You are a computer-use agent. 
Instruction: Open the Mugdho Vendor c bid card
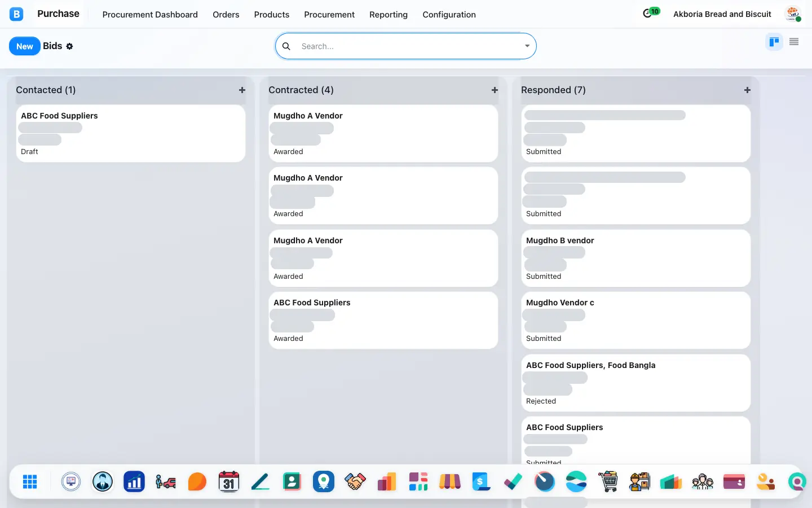tap(636, 321)
